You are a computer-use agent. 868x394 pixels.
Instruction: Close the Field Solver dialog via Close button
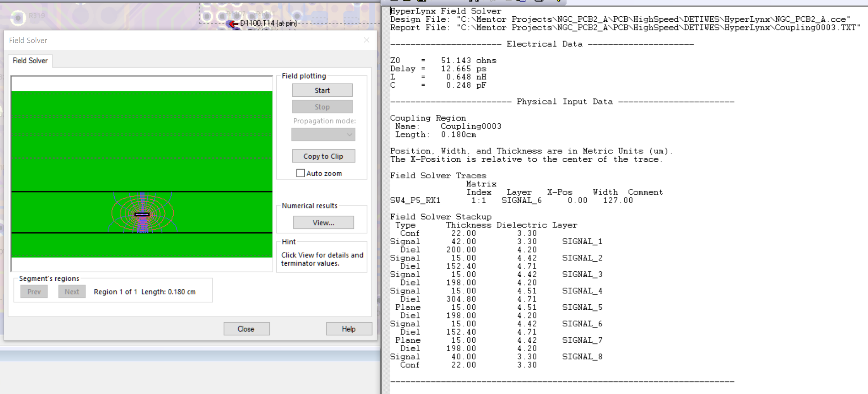point(246,329)
